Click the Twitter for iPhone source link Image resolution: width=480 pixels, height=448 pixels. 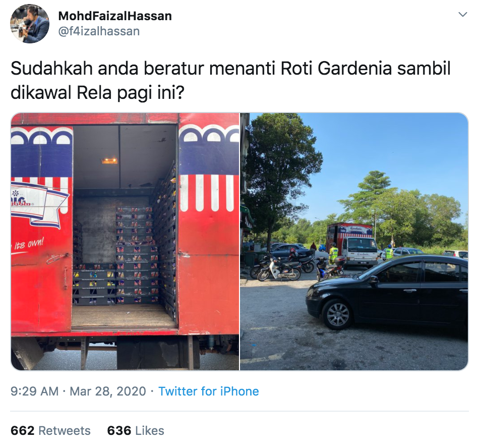click(x=208, y=391)
